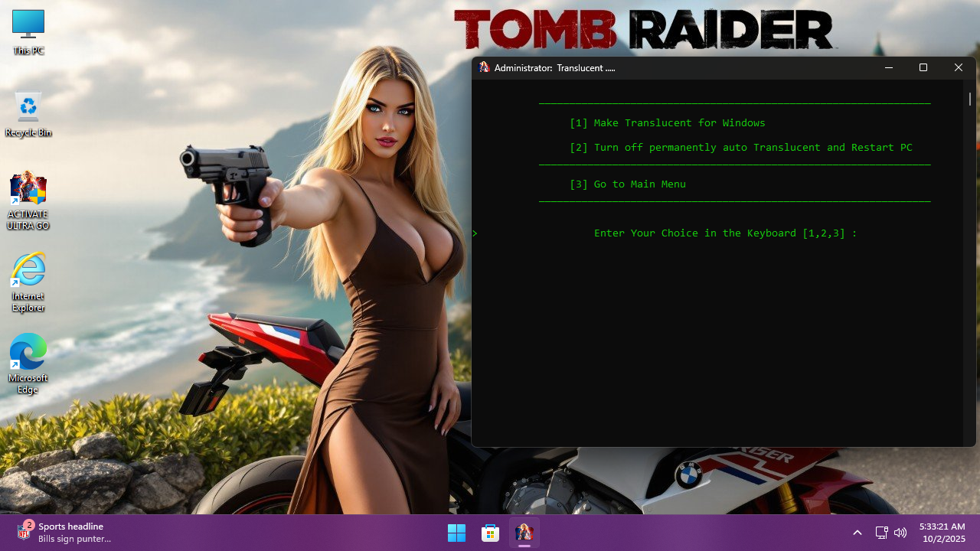980x551 pixels.
Task: Click the '[2] Turn off permanently auto Translucent' line
Action: pyautogui.click(x=741, y=148)
